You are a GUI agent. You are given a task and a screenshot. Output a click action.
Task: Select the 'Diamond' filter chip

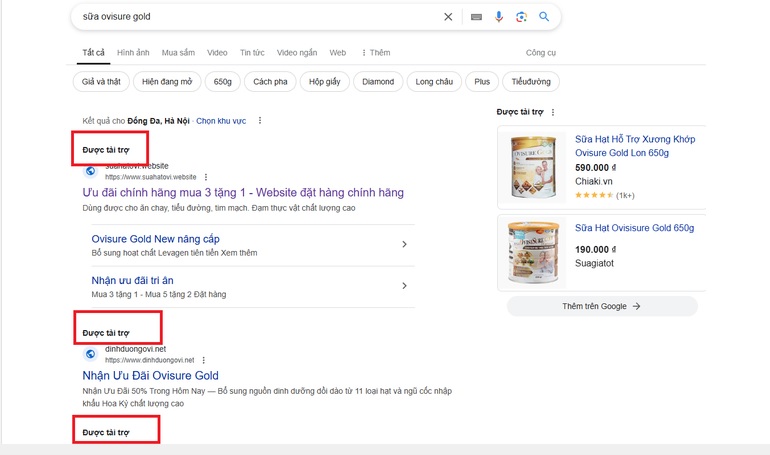[378, 81]
